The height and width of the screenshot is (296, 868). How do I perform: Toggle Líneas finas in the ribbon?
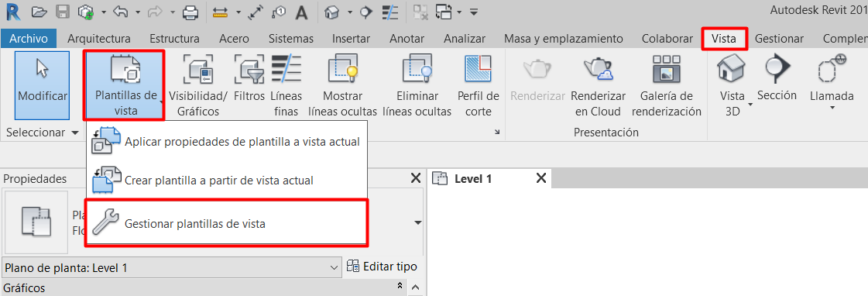coord(286,84)
